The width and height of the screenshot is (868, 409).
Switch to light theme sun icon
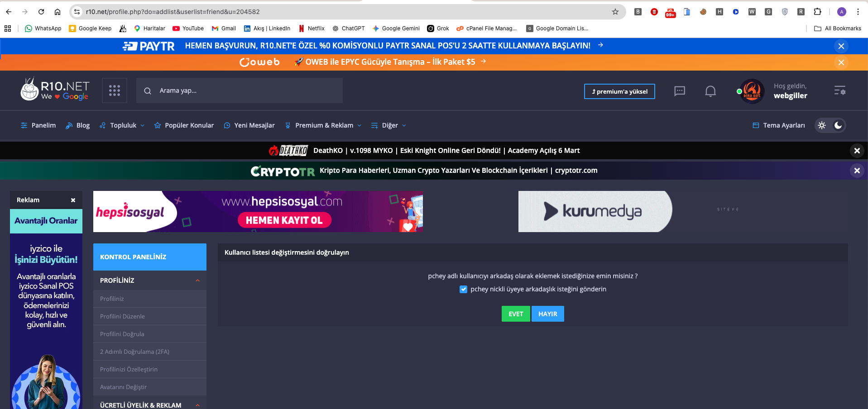coord(822,125)
